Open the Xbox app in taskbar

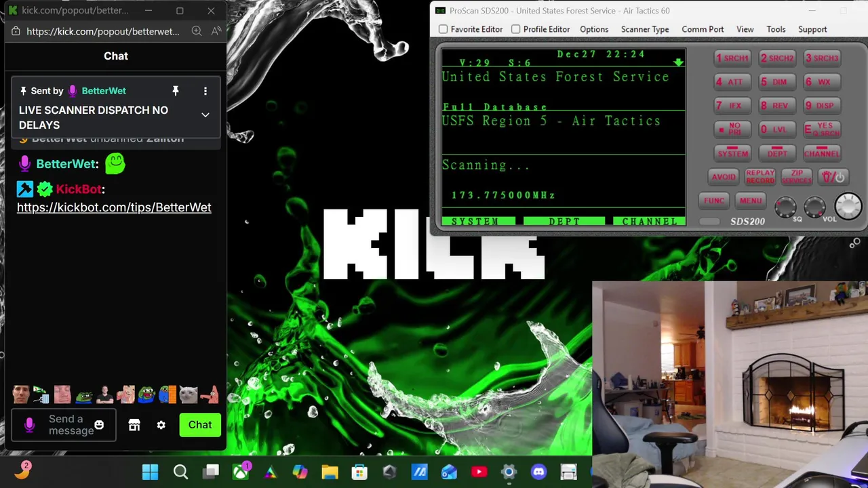pos(241,472)
